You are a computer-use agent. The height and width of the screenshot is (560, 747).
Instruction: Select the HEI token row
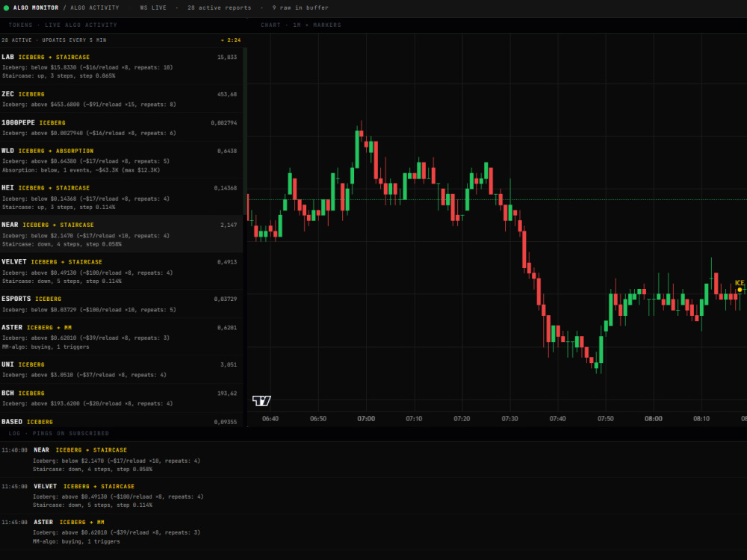click(122, 197)
